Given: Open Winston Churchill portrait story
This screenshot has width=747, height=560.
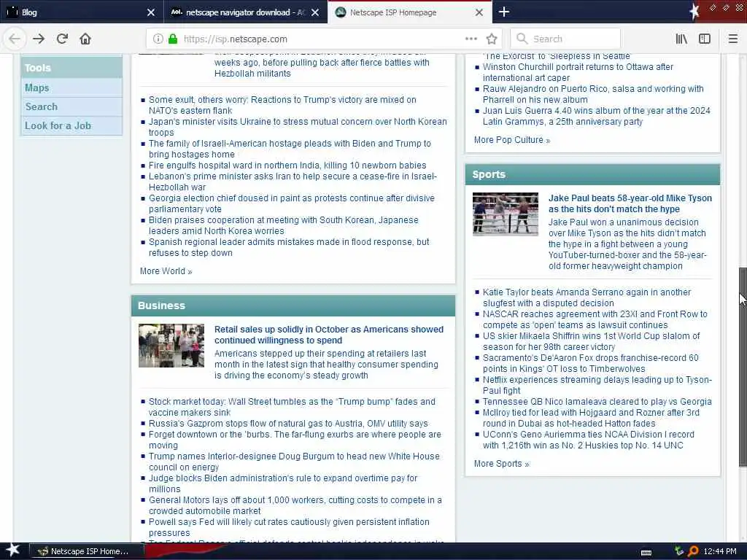Looking at the screenshot, I should click(x=578, y=72).
